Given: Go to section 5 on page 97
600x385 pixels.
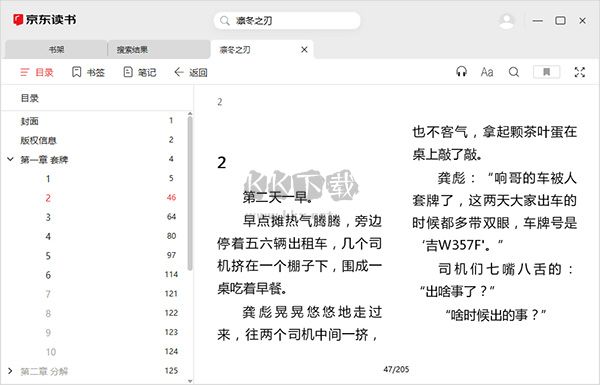Looking at the screenshot, I should (x=96, y=255).
